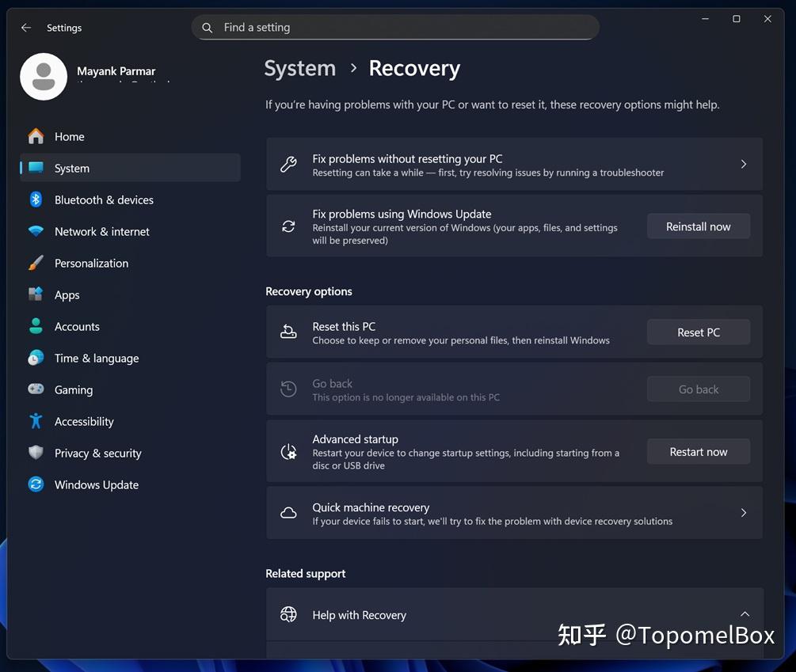Select Time & language label in sidebar
The height and width of the screenshot is (672, 796).
[x=97, y=359]
